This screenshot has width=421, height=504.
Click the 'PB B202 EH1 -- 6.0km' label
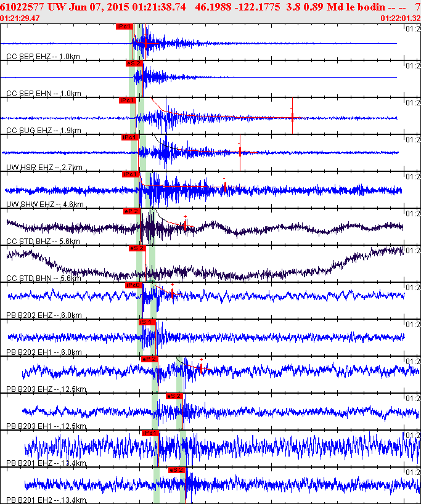pyautogui.click(x=44, y=352)
